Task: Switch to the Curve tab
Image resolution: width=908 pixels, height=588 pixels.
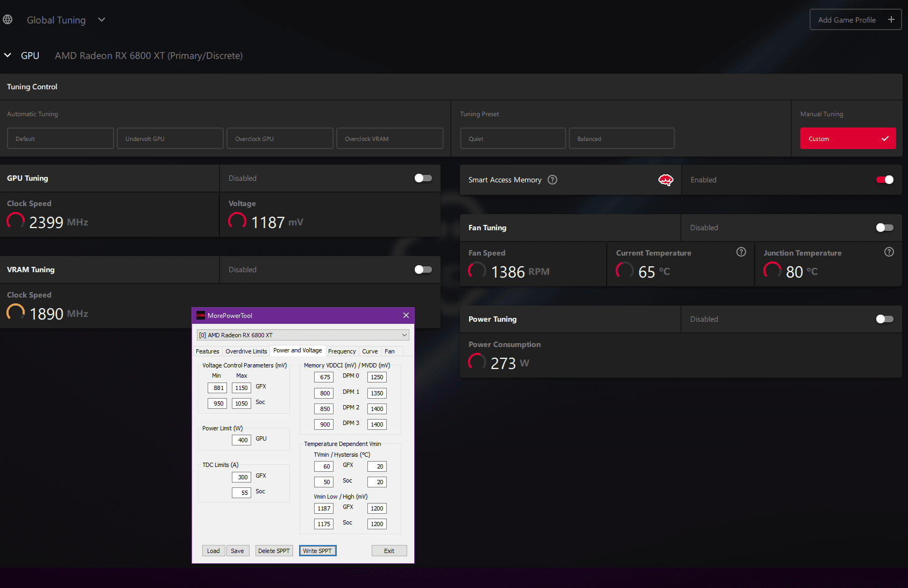Action: (x=370, y=351)
